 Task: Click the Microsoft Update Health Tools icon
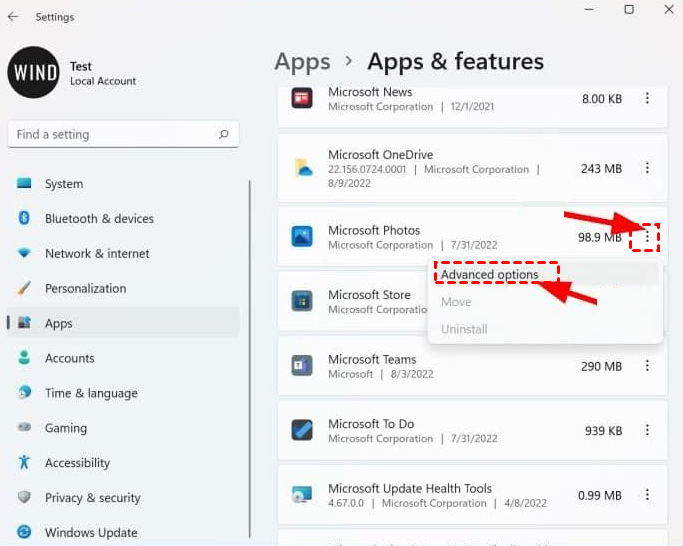[x=302, y=495]
